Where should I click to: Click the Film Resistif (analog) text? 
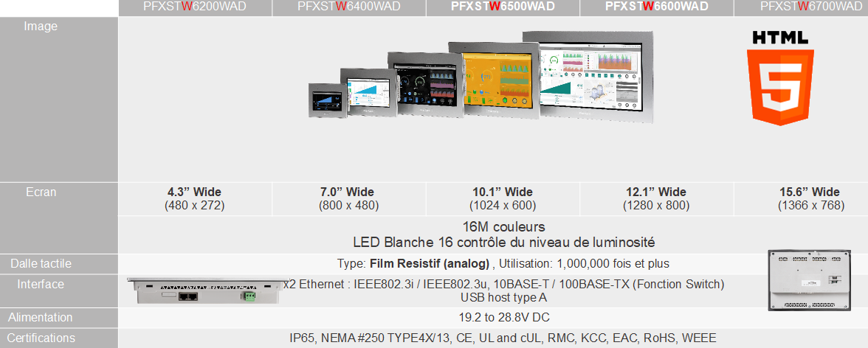[430, 264]
